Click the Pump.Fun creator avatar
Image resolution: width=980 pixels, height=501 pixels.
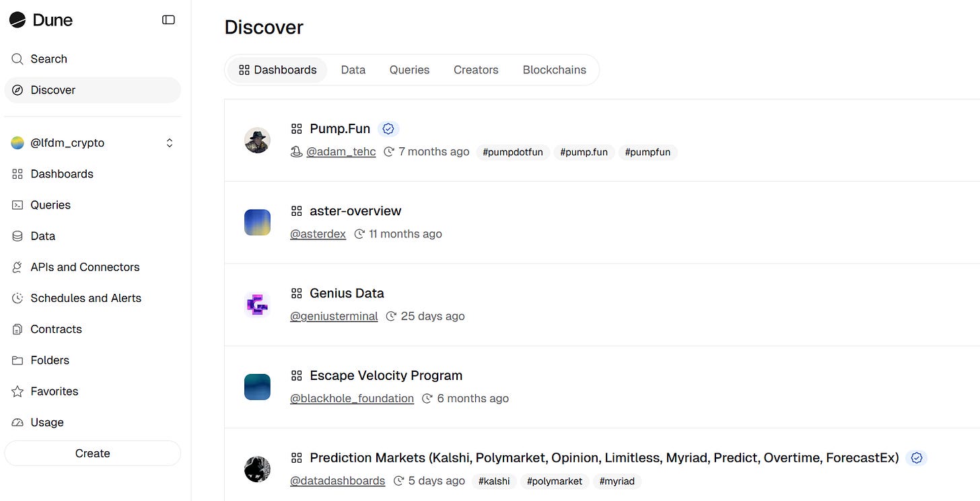tap(257, 140)
